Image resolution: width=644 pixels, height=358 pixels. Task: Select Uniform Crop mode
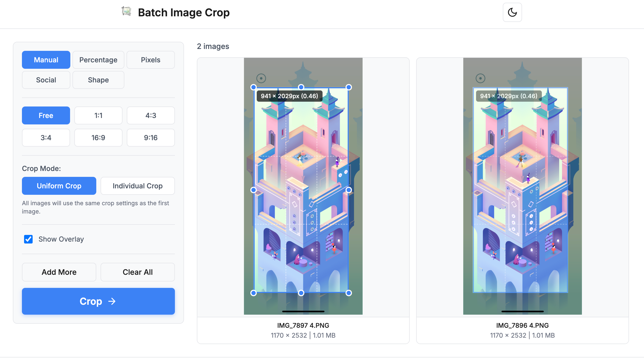59,186
